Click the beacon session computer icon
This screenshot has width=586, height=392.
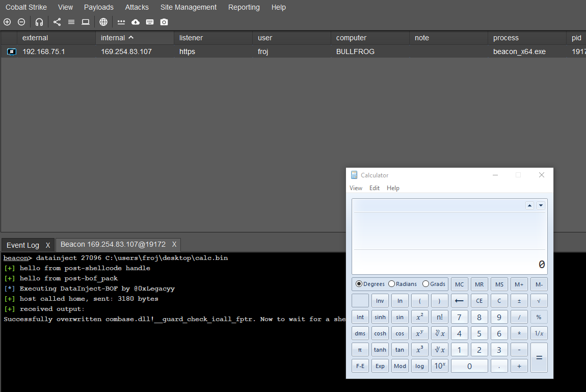pyautogui.click(x=12, y=51)
